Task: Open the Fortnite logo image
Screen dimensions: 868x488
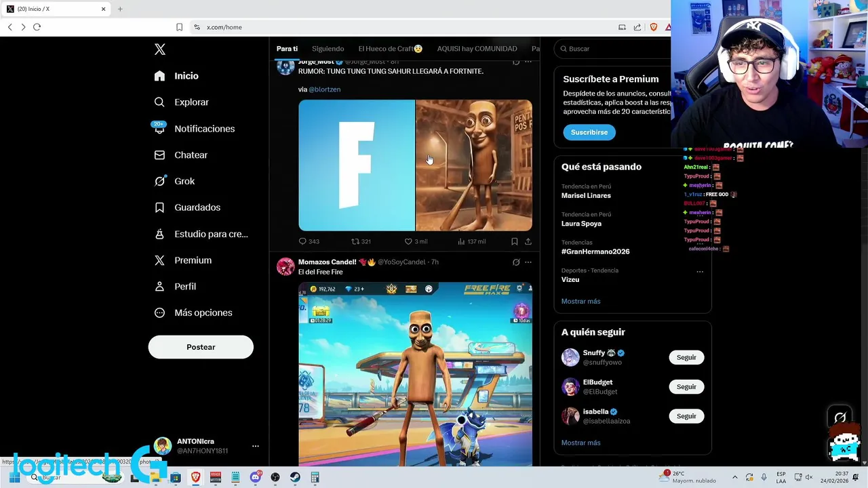Action: point(357,165)
